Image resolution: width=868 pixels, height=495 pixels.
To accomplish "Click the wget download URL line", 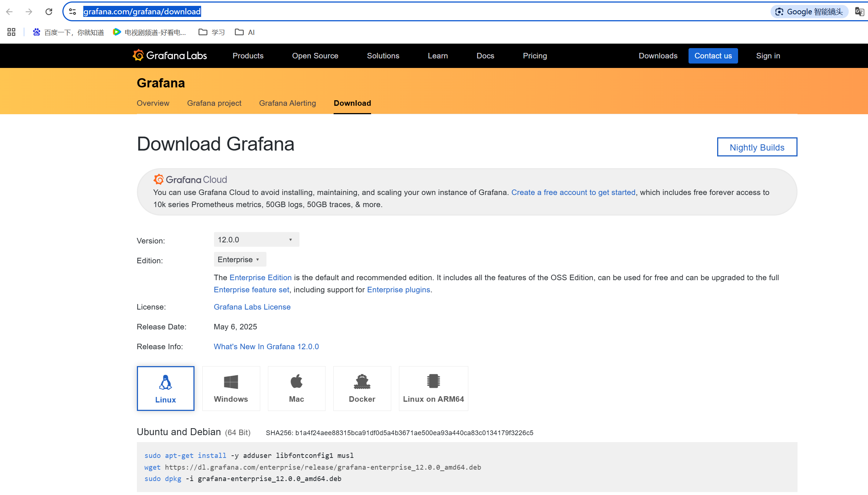I will [x=313, y=467].
